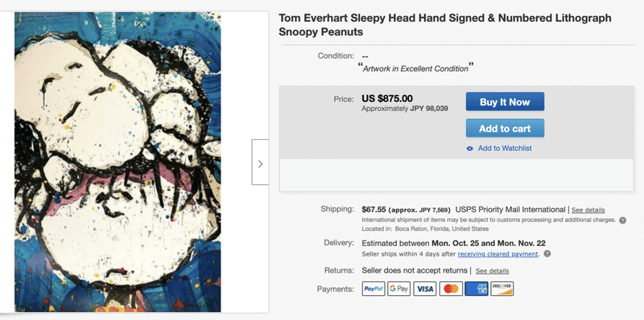Click the Snoopy lithograph artwork image
This screenshot has height=320, width=644.
coord(118,162)
